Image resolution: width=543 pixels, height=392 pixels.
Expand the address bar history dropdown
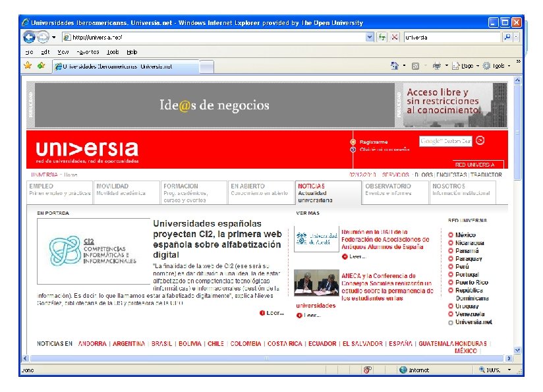(x=370, y=37)
